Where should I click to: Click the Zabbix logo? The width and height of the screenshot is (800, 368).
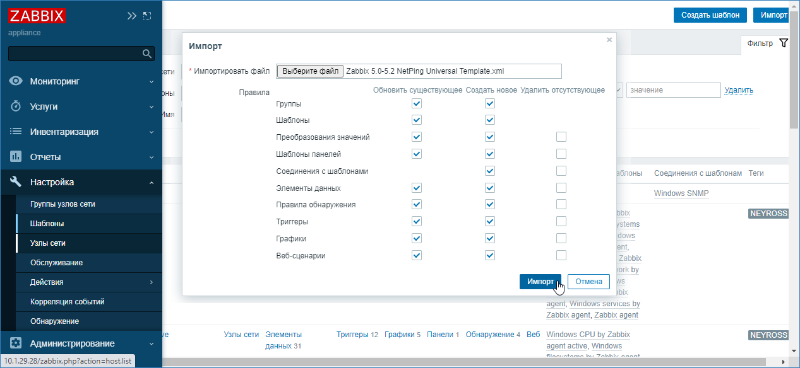pyautogui.click(x=37, y=16)
